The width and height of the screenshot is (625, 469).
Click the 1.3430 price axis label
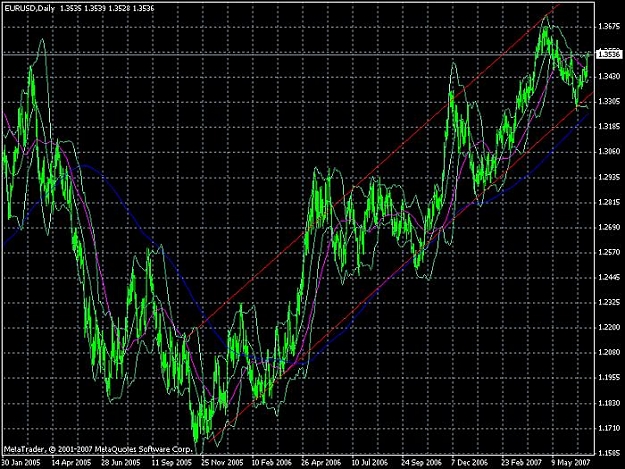[x=610, y=76]
